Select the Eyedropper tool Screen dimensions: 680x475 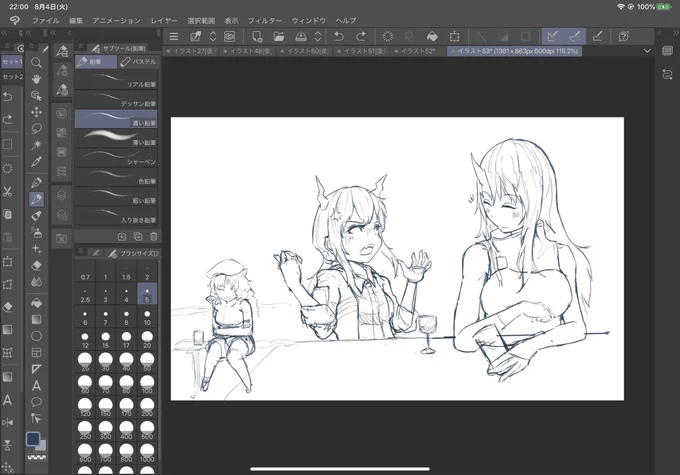(36, 161)
